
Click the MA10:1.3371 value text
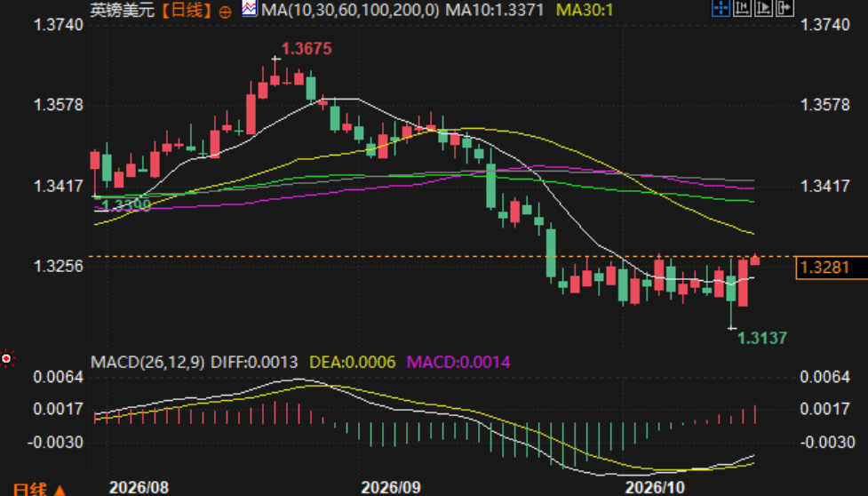(495, 10)
